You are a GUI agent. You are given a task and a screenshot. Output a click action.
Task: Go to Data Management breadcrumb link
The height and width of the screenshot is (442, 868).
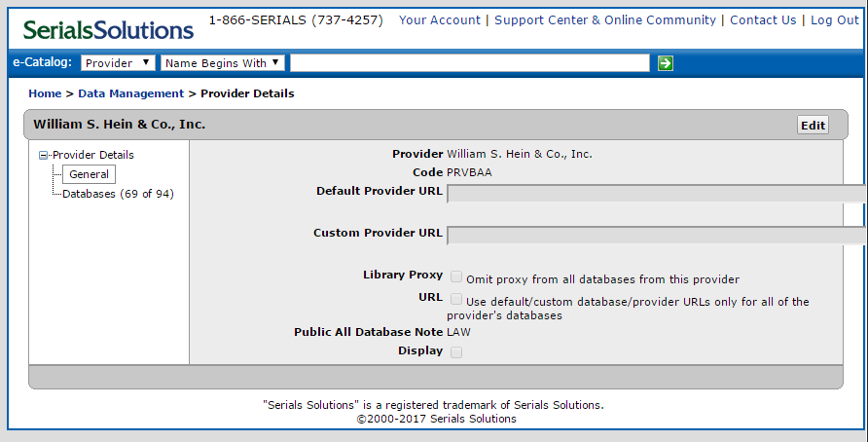[130, 93]
